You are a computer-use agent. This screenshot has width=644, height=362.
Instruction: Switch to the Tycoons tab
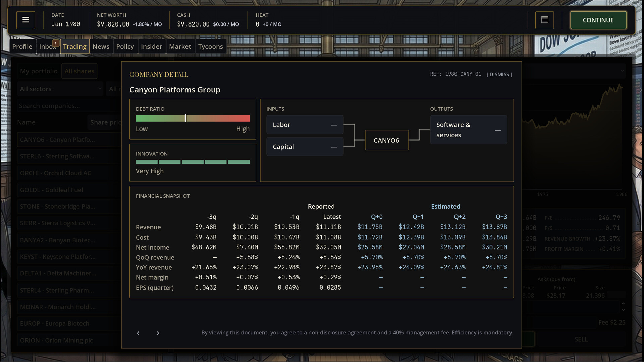tap(210, 47)
